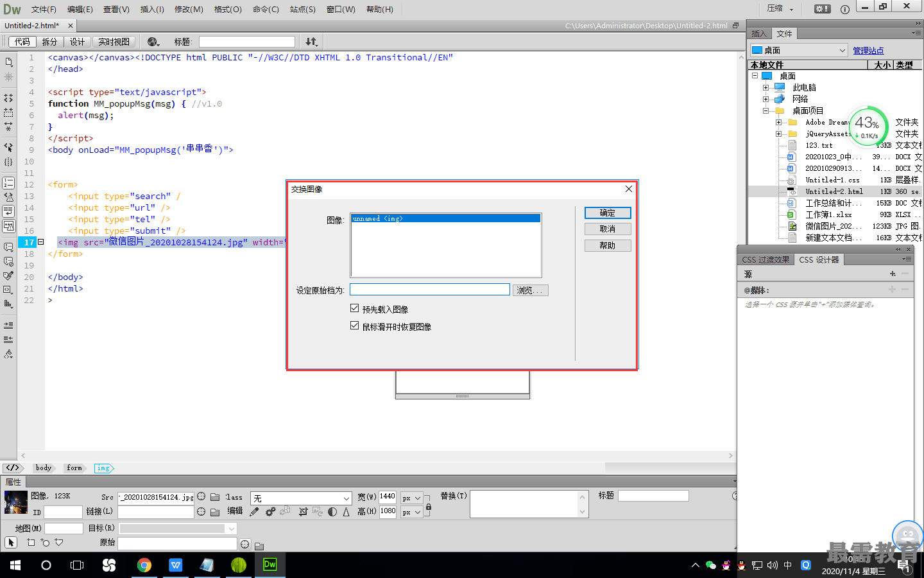Image resolution: width=924 pixels, height=578 pixels.
Task: Click the 设定原始档为 input field
Action: pyautogui.click(x=430, y=290)
